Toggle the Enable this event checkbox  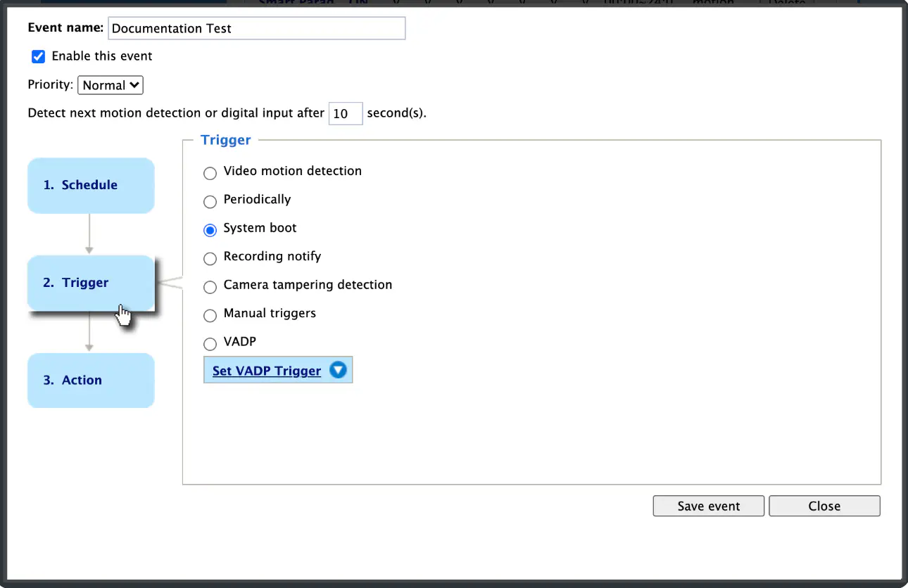tap(39, 56)
